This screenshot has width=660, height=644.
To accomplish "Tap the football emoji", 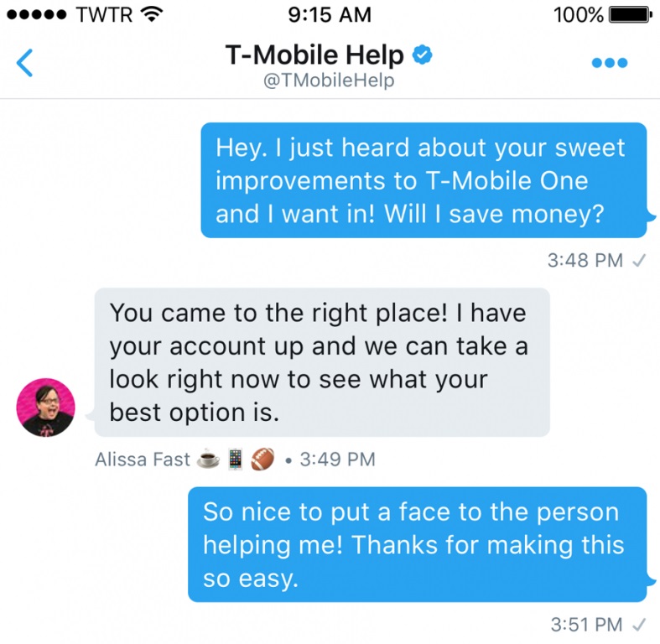I will [x=262, y=460].
